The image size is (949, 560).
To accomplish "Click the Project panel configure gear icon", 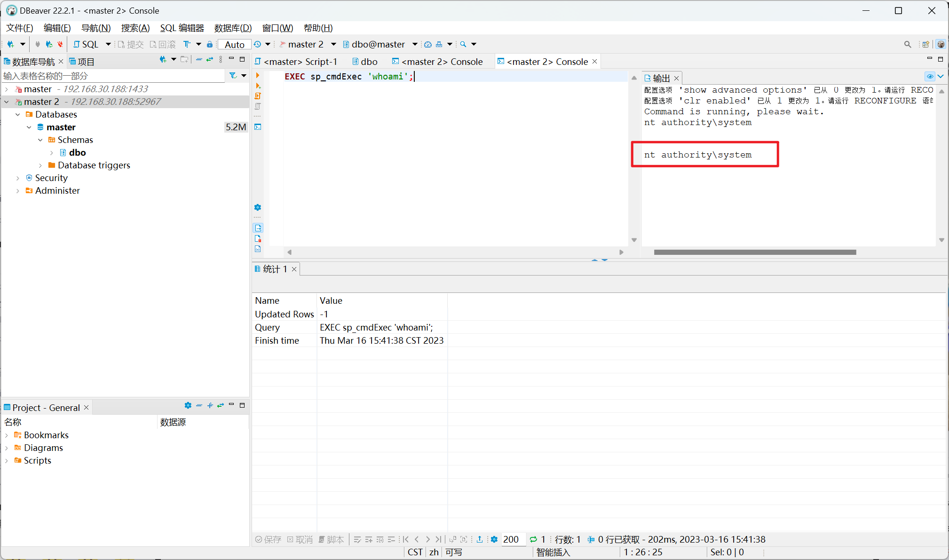I will click(x=188, y=405).
